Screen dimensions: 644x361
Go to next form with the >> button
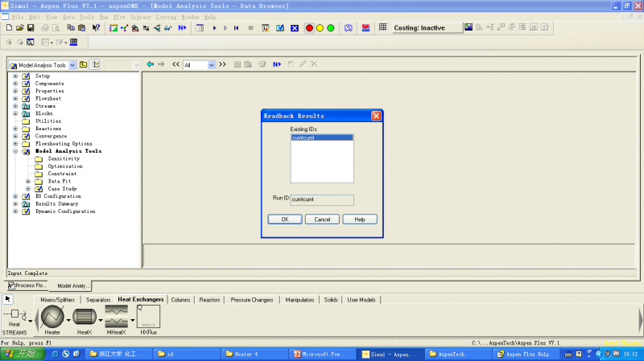click(x=222, y=64)
